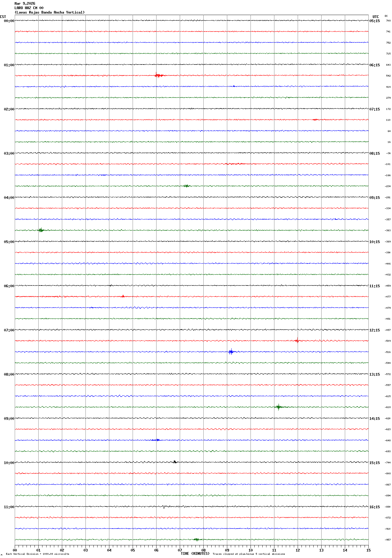Click the green seismic burst on the 04:45 trace
This screenshot has height=558, width=392.
(x=41, y=230)
